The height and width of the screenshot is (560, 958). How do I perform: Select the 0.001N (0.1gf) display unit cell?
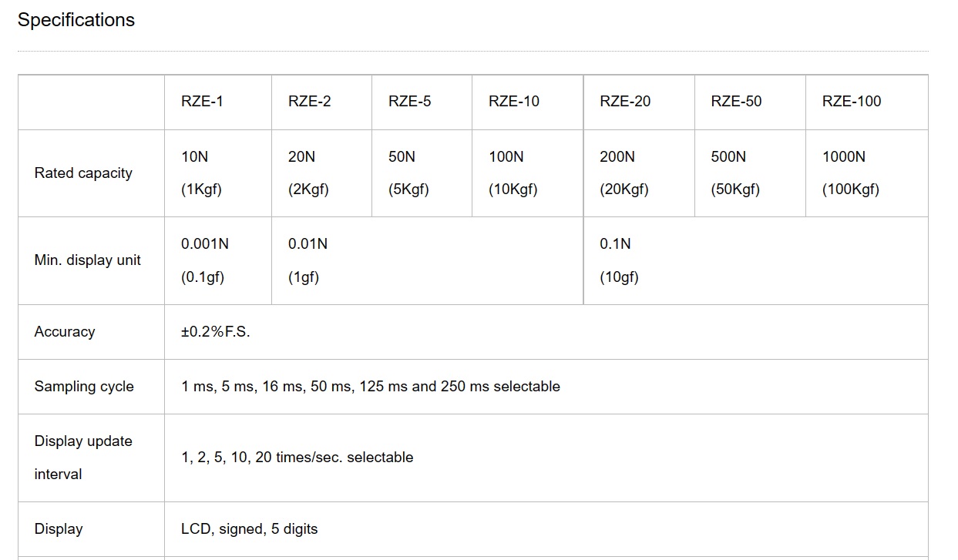(205, 260)
